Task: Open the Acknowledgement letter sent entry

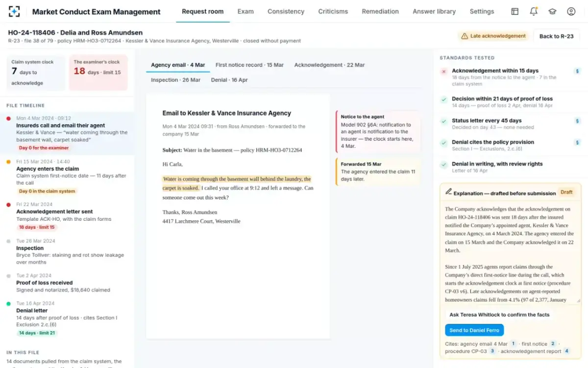Action: click(x=67, y=216)
